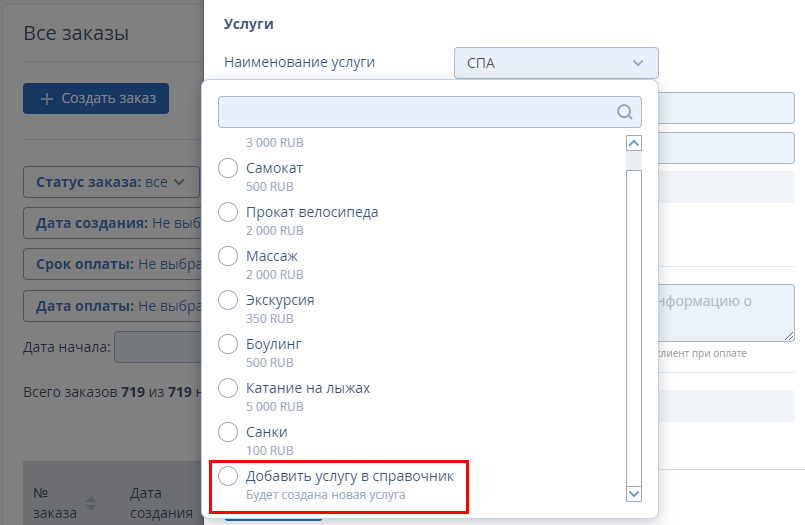Click the search magnifier icon in dropdown
This screenshot has width=805, height=525.
(x=624, y=112)
